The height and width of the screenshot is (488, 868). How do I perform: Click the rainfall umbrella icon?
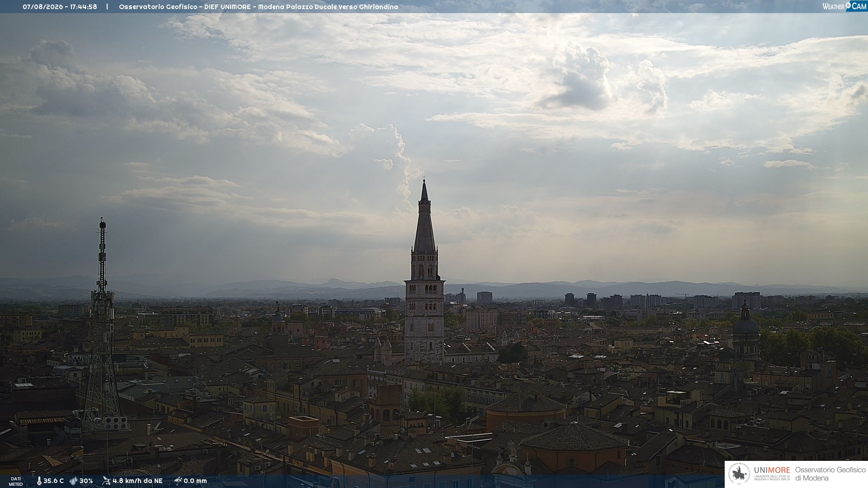coord(178,481)
